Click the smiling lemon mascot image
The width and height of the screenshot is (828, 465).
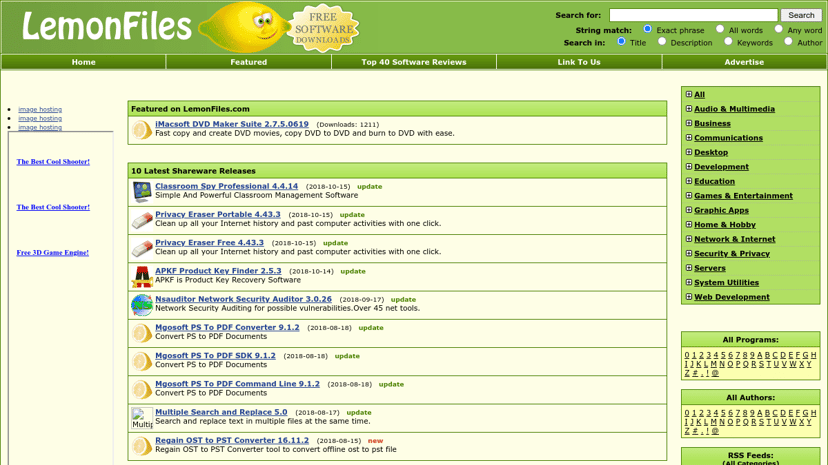tap(244, 27)
